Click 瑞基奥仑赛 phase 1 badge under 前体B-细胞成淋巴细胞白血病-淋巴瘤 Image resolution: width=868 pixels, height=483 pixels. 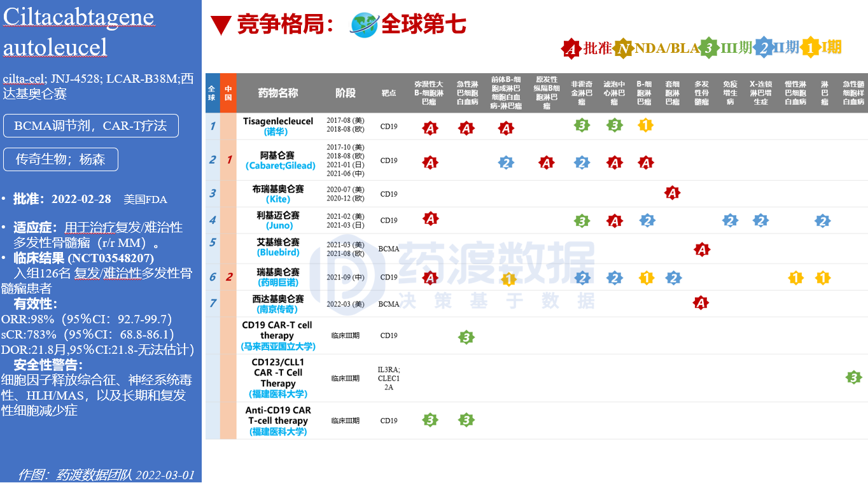point(508,279)
